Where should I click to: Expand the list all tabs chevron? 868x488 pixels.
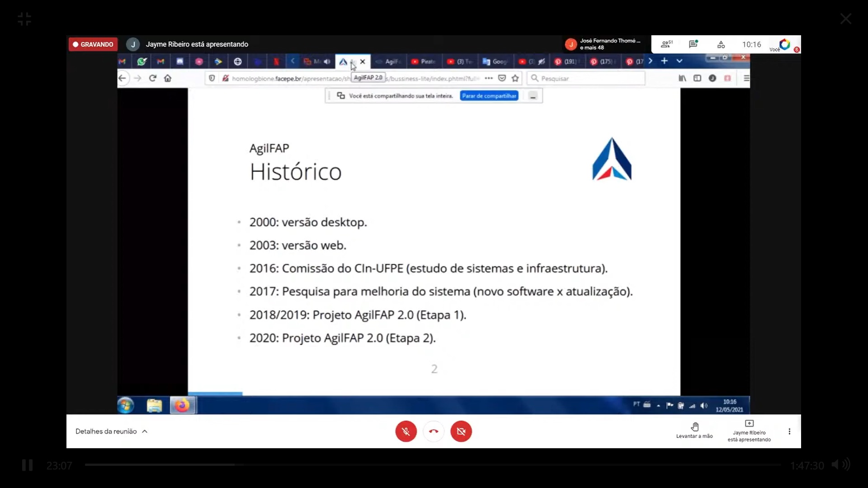tap(679, 61)
